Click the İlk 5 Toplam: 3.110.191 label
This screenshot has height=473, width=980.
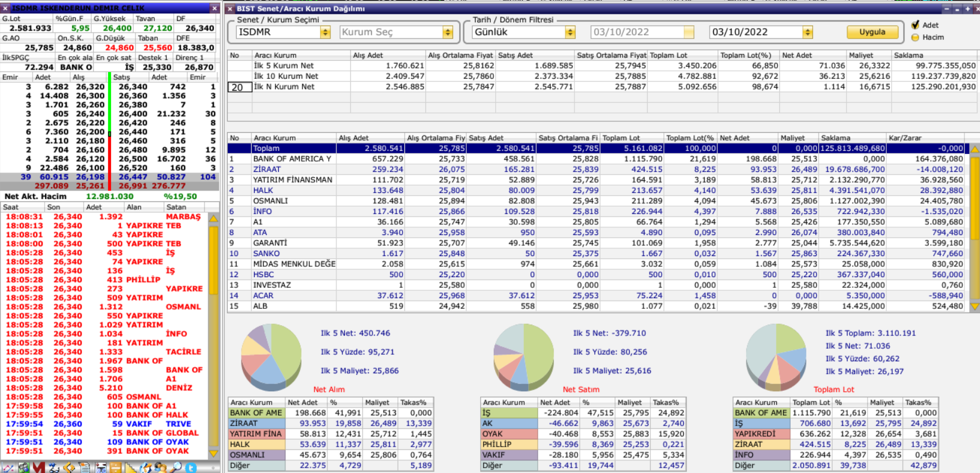871,333
